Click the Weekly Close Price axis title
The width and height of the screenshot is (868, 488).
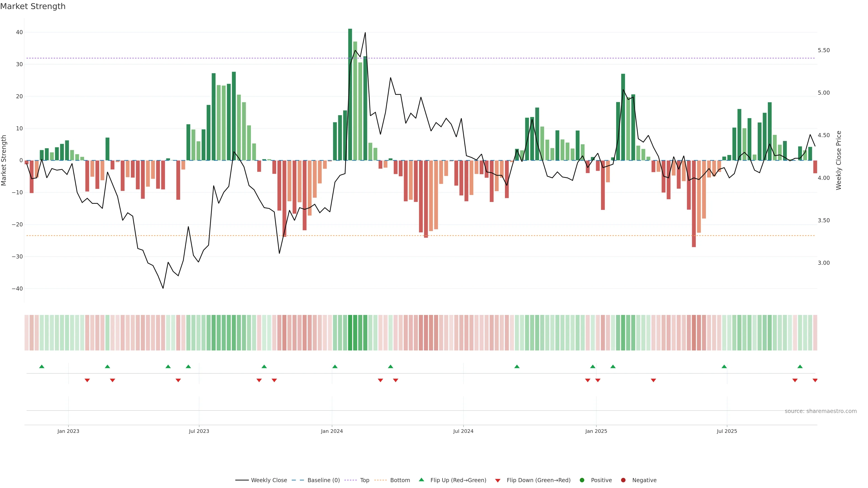click(x=839, y=160)
